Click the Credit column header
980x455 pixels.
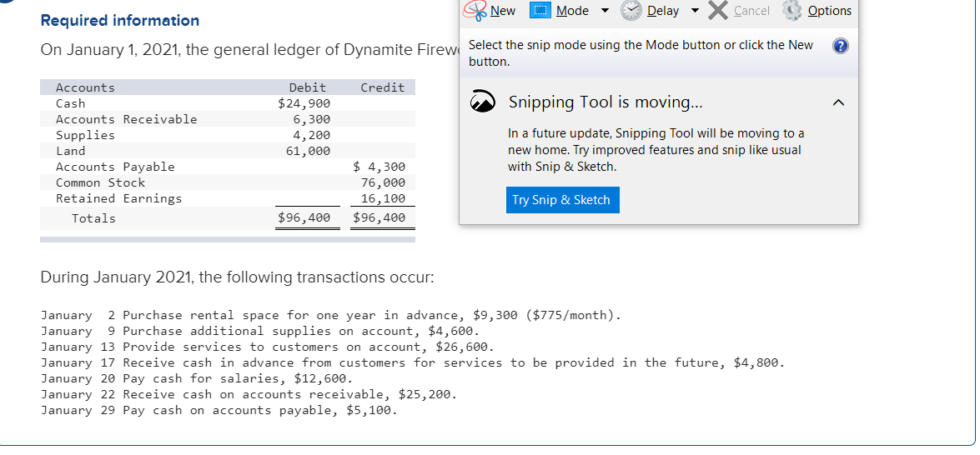(383, 88)
